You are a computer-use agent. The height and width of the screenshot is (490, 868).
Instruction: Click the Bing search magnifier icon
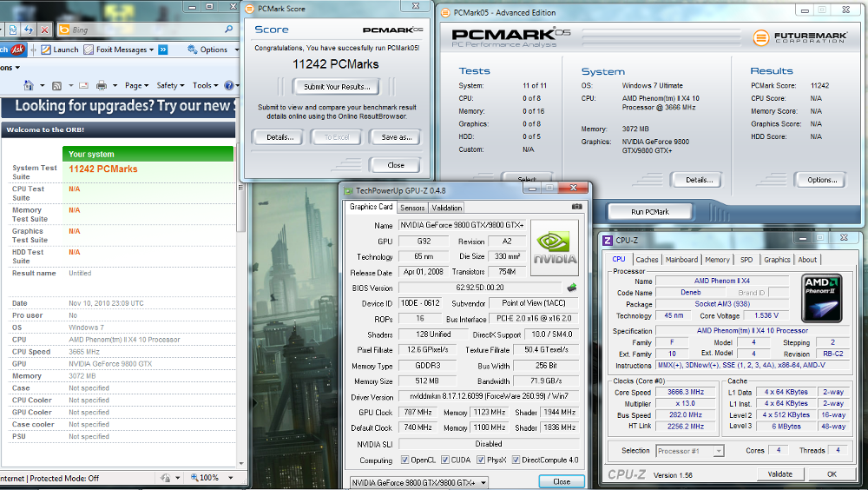pyautogui.click(x=228, y=30)
